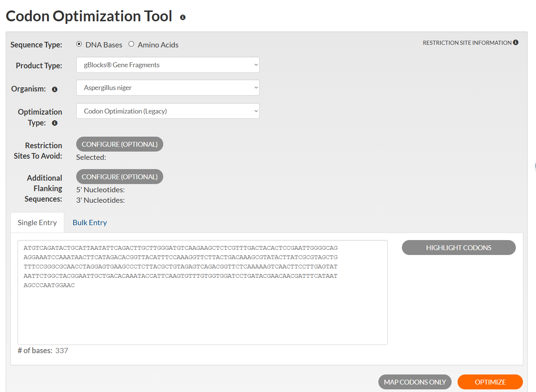Click inside the DNA sequence text area

point(202,314)
